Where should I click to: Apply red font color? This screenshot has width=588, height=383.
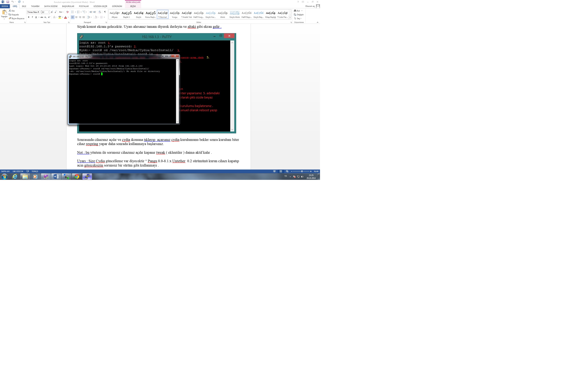(65, 17)
